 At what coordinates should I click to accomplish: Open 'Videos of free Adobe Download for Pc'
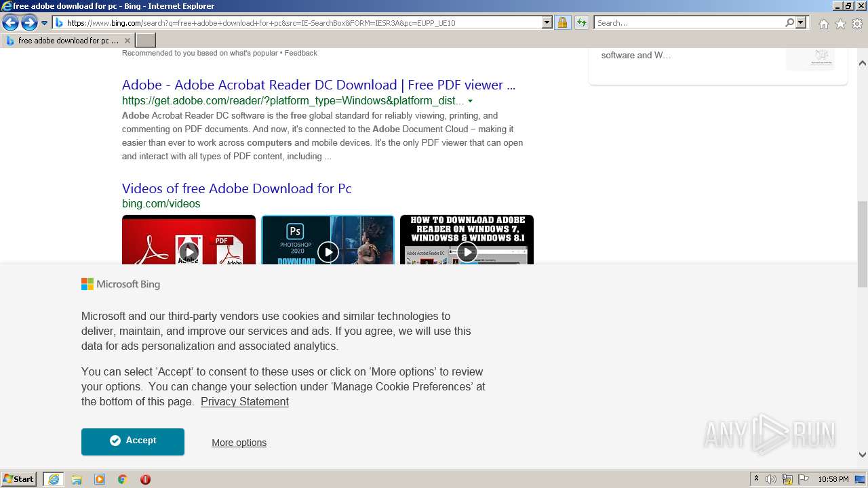237,188
